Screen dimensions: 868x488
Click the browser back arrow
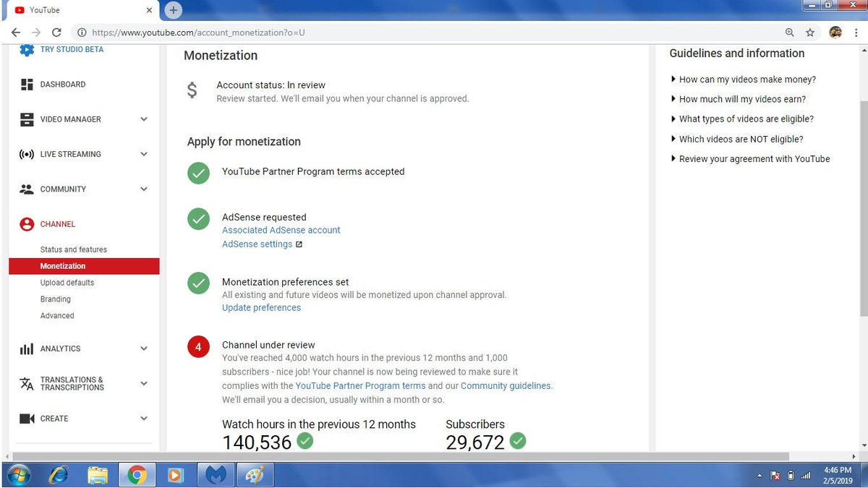click(16, 33)
